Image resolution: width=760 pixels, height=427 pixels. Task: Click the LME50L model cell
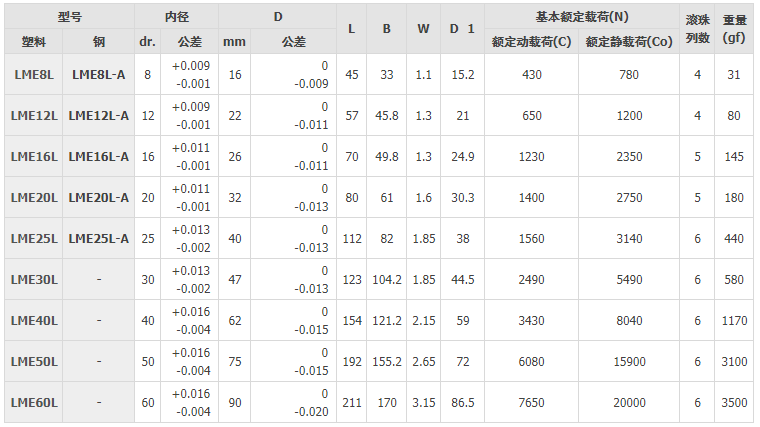(34, 362)
